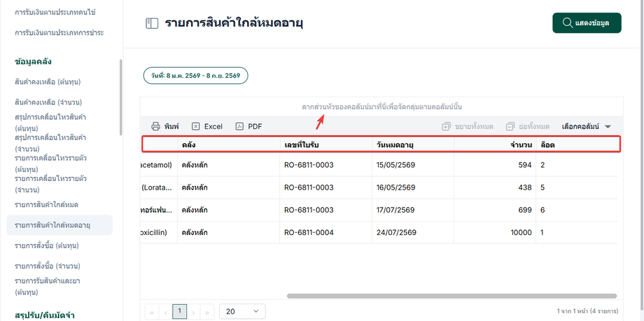This screenshot has width=644, height=321.
Task: Click the report title panel icon
Action: tap(152, 23)
